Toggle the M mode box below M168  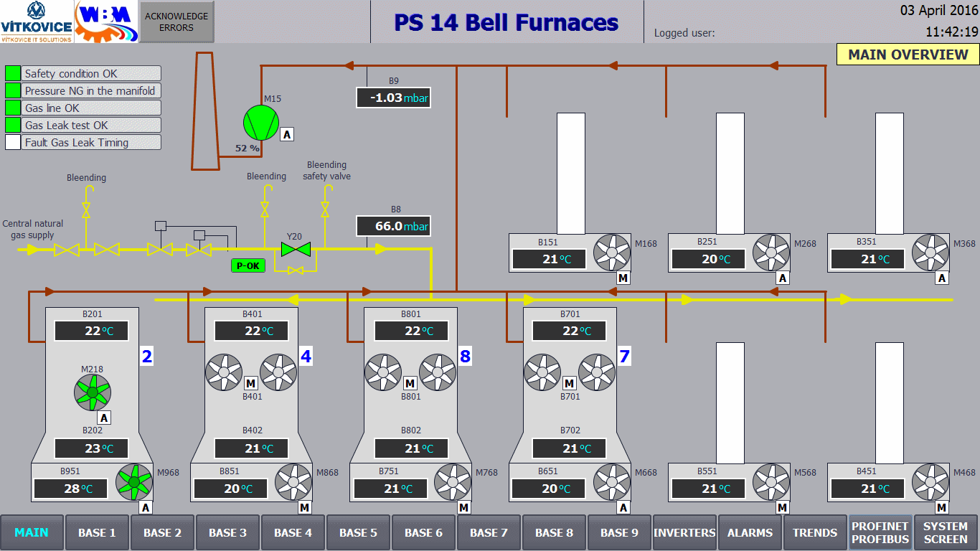[x=623, y=278]
